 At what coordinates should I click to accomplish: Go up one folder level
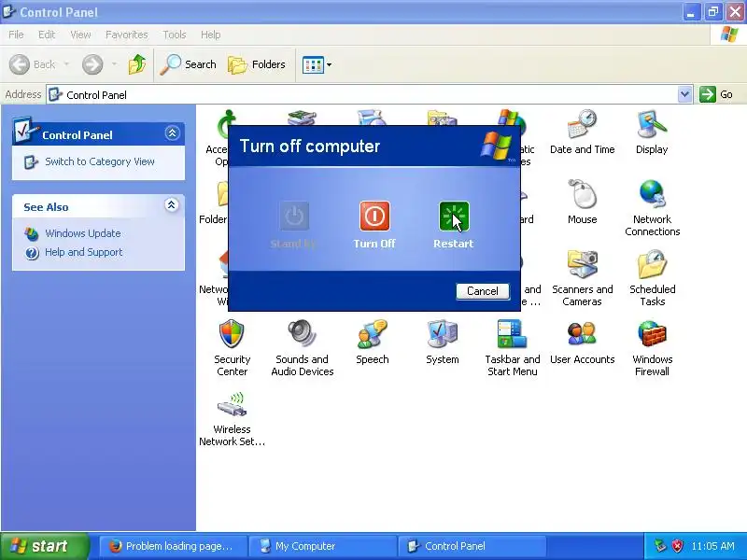136,64
